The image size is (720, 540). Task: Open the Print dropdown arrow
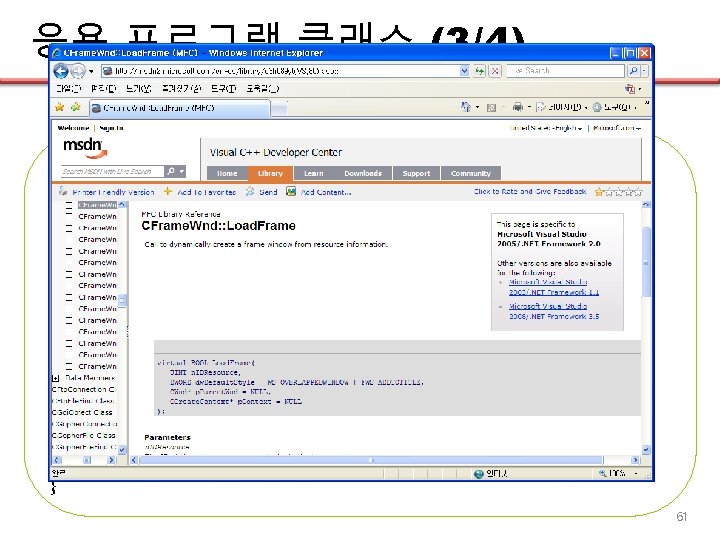(529, 107)
